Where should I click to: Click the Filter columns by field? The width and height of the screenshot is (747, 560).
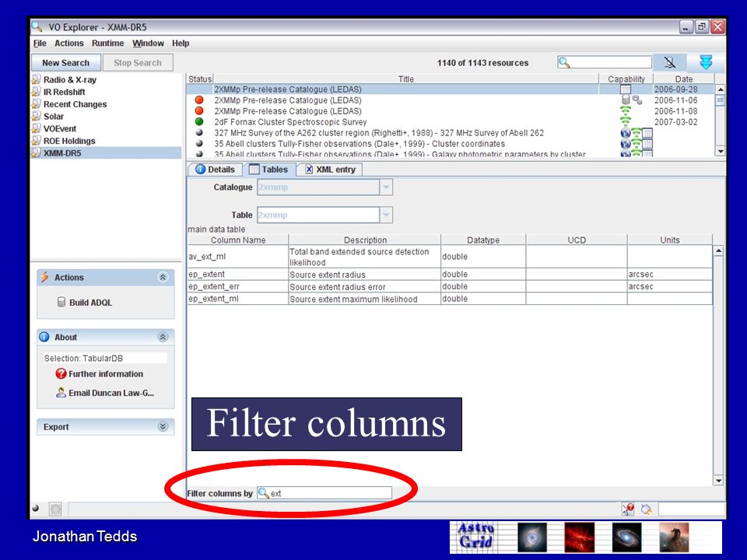pyautogui.click(x=324, y=493)
